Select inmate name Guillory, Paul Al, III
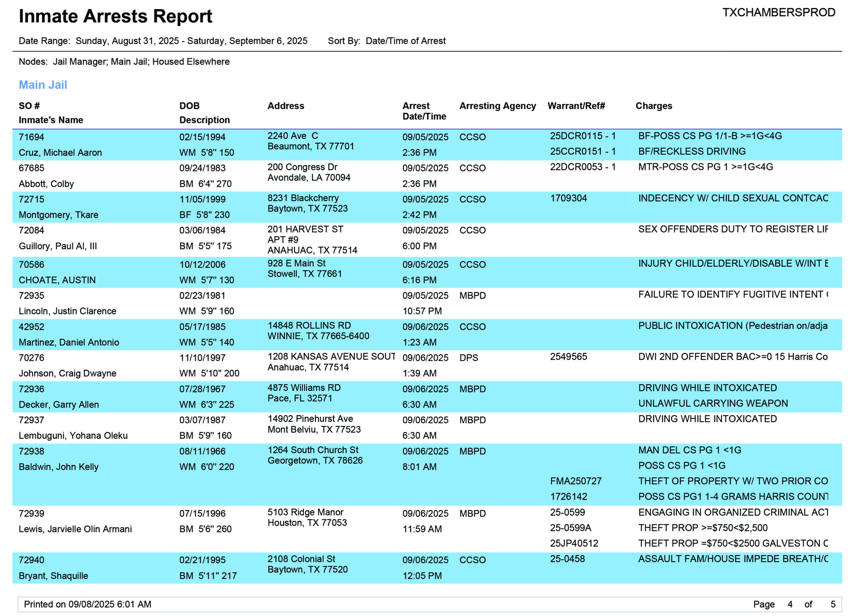 click(x=58, y=246)
